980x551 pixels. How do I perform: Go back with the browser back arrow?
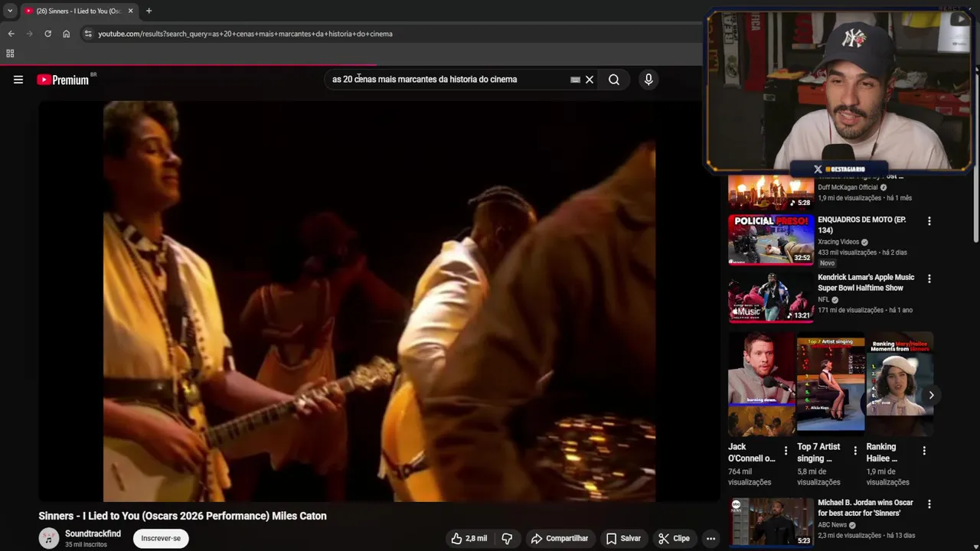(11, 34)
